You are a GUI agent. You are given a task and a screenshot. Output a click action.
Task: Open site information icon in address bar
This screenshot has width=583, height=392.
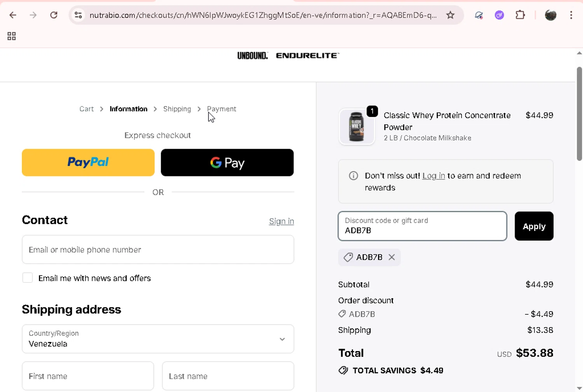78,15
